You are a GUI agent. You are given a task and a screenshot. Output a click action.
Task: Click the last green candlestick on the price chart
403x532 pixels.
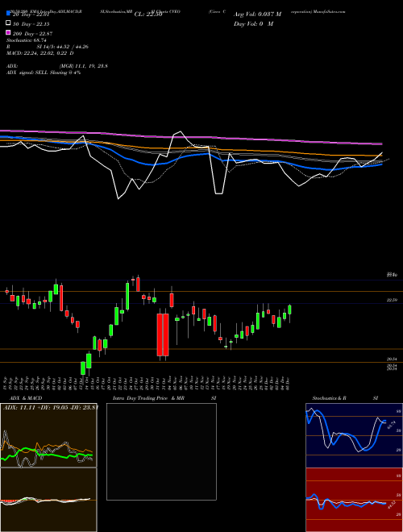point(289,310)
